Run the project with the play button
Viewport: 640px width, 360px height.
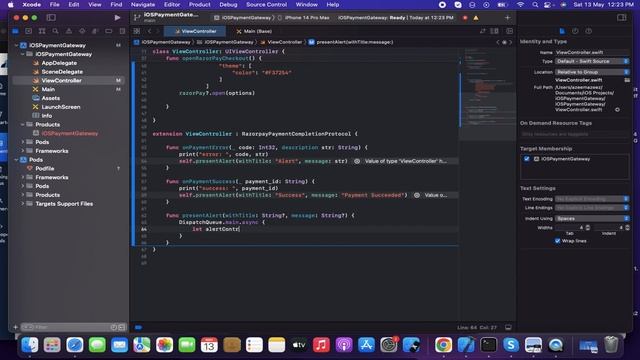[118, 18]
